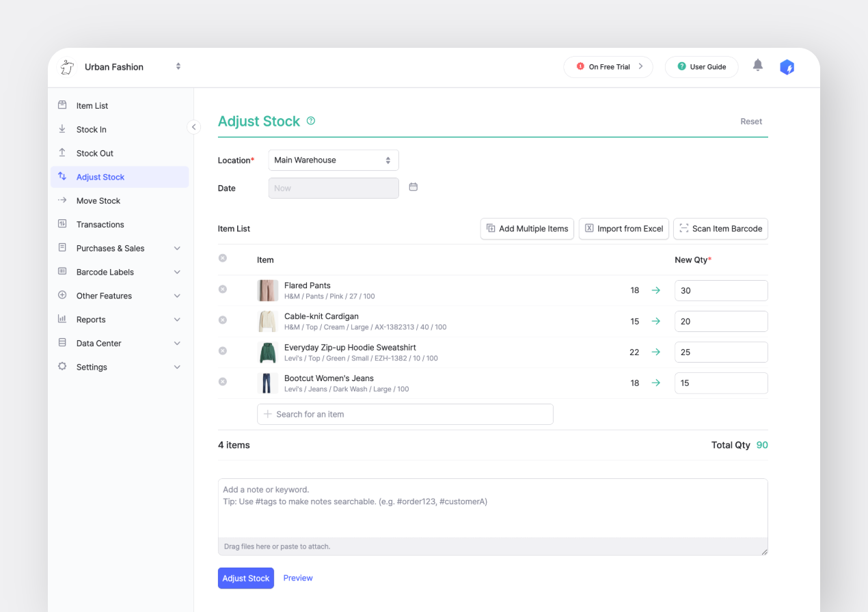Image resolution: width=868 pixels, height=612 pixels.
Task: Open the calendar date picker icon
Action: coord(413,187)
